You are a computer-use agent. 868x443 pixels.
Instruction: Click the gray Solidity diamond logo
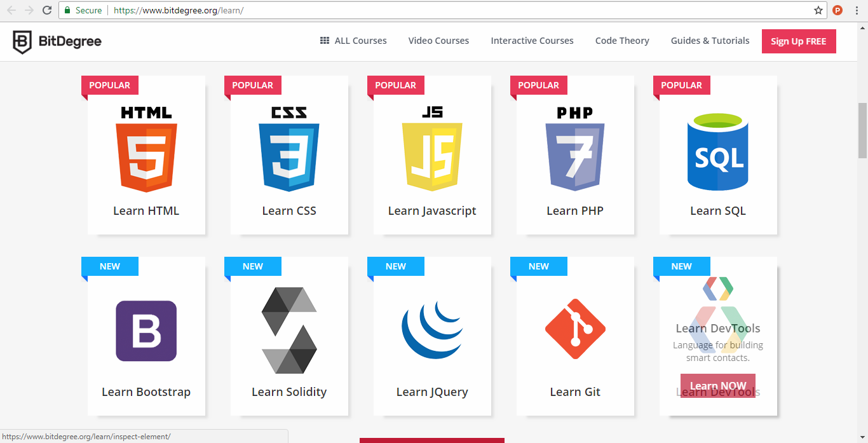pos(289,331)
